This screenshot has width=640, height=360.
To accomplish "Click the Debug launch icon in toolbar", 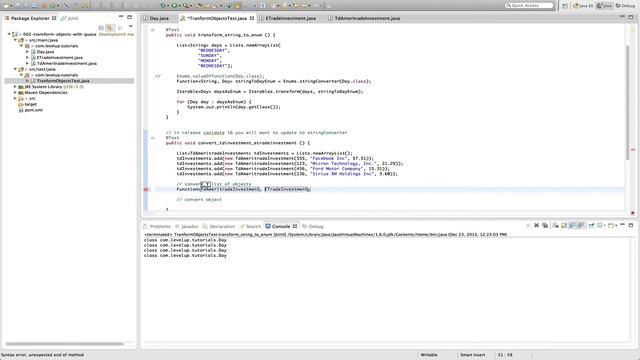I will (163, 6).
